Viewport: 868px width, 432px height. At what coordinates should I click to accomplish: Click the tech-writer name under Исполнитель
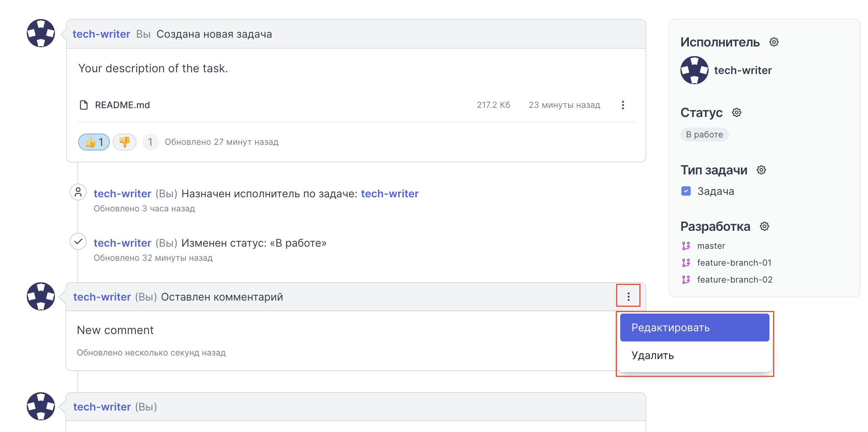pos(743,70)
